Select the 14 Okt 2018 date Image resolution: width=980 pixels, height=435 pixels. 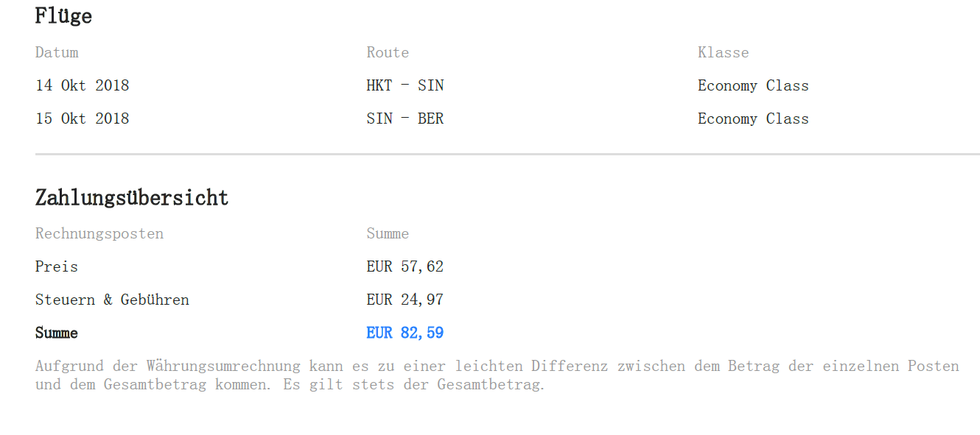(x=83, y=85)
